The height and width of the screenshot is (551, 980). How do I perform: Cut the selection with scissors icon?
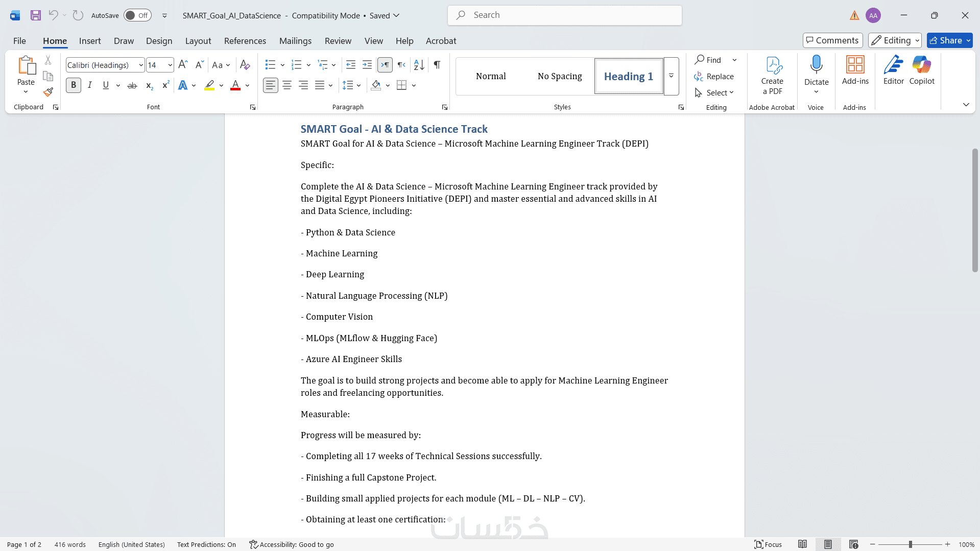(x=48, y=60)
